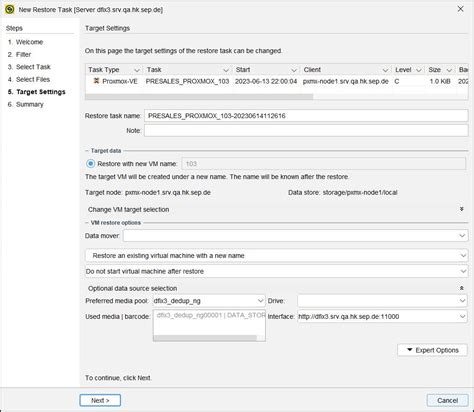The width and height of the screenshot is (474, 412).
Task: Open the Task column filter arrow
Action: click(226, 70)
